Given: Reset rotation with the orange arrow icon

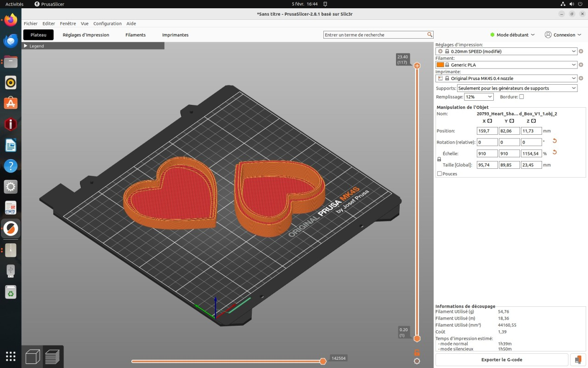Looking at the screenshot, I should 554,141.
